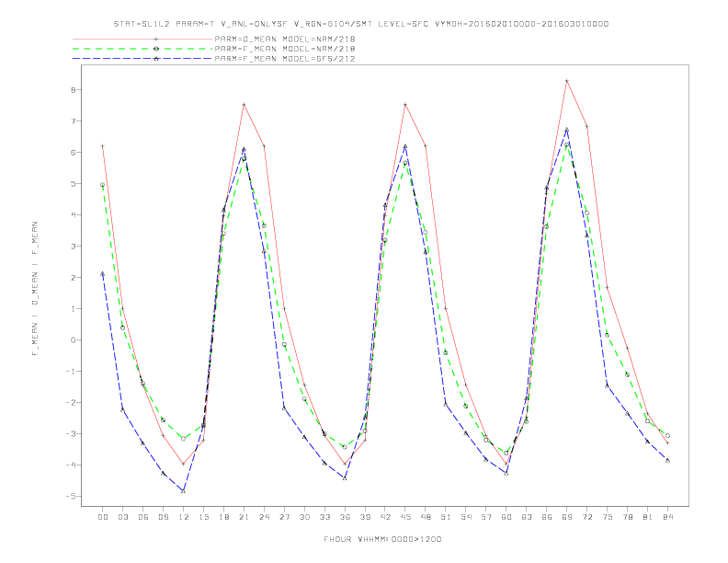Click x-axis tick label 21

pyautogui.click(x=244, y=517)
